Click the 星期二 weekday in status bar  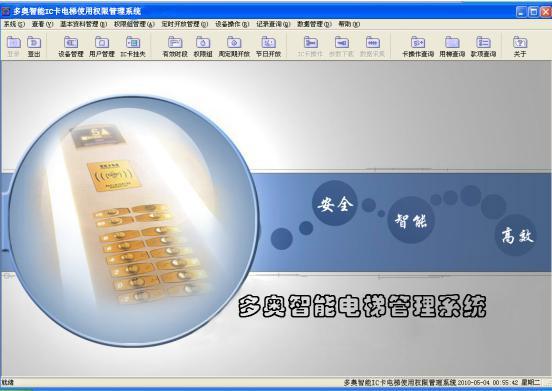[531, 382]
